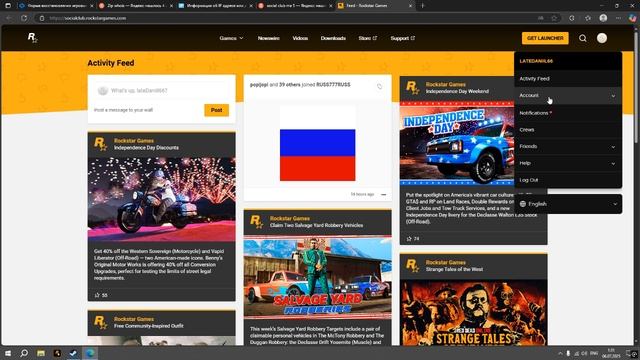640x360 pixels.
Task: Open the Independence Day Weekend post title
Action: [x=457, y=91]
